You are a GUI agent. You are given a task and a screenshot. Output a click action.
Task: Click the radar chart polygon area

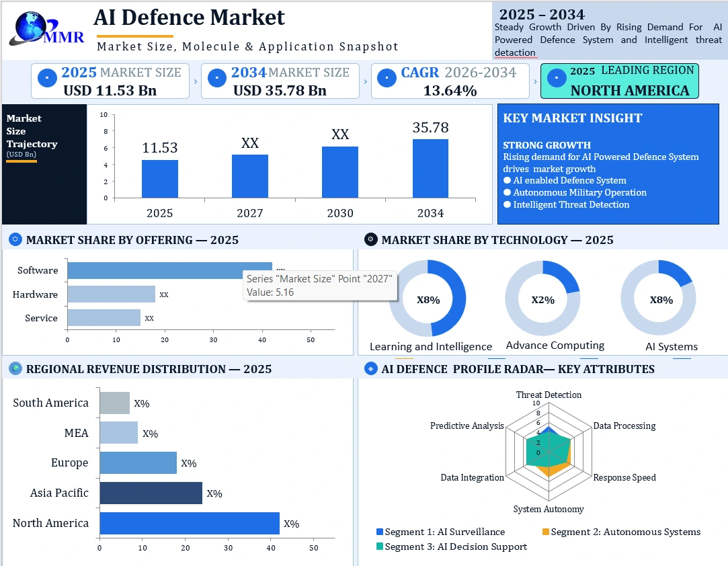[547, 451]
